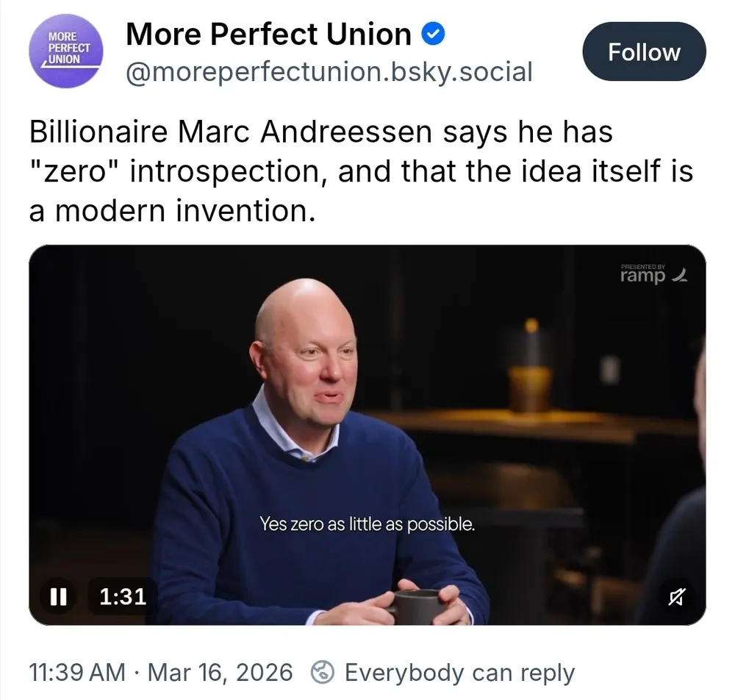This screenshot has height=700, width=735.
Task: Click the Mar 16, 2026 post date
Action: coord(220,672)
